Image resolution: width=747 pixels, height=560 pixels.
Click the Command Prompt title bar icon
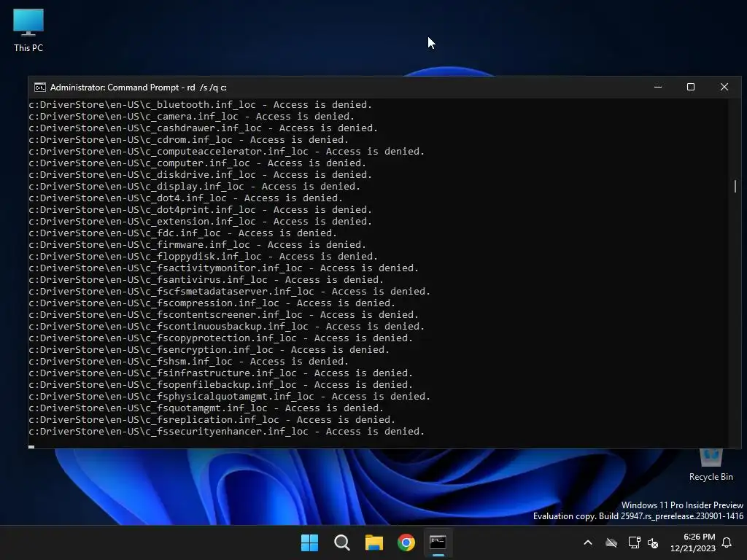click(x=40, y=87)
